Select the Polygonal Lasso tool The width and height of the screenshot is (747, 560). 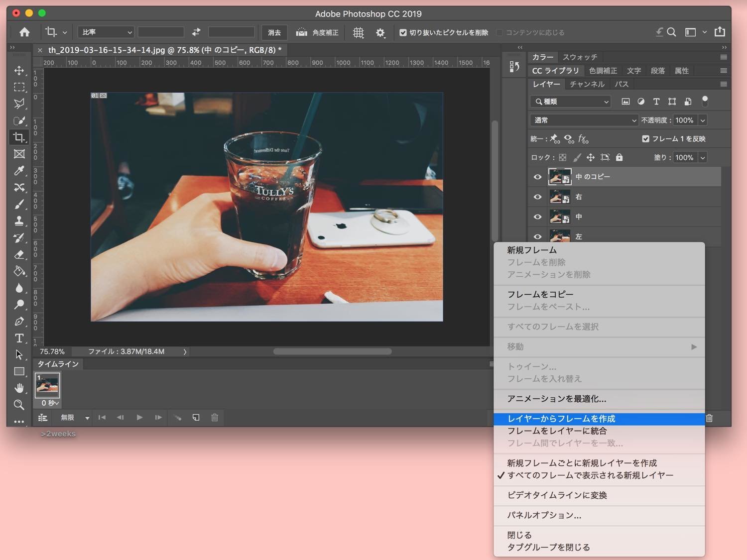click(x=19, y=104)
